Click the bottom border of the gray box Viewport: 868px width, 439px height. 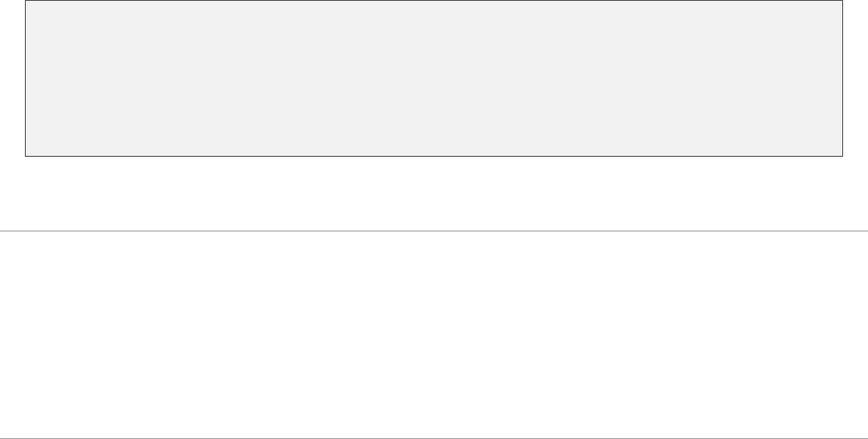point(433,155)
